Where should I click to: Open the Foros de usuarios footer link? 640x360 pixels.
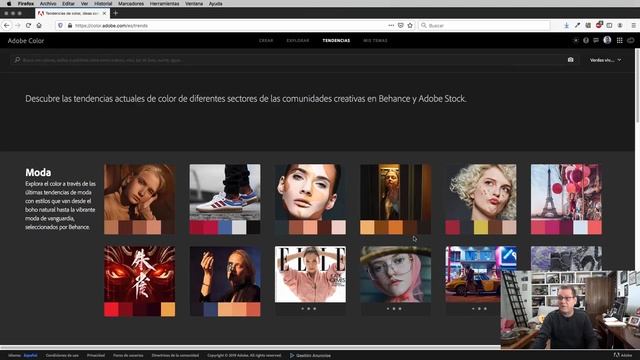[x=128, y=356]
